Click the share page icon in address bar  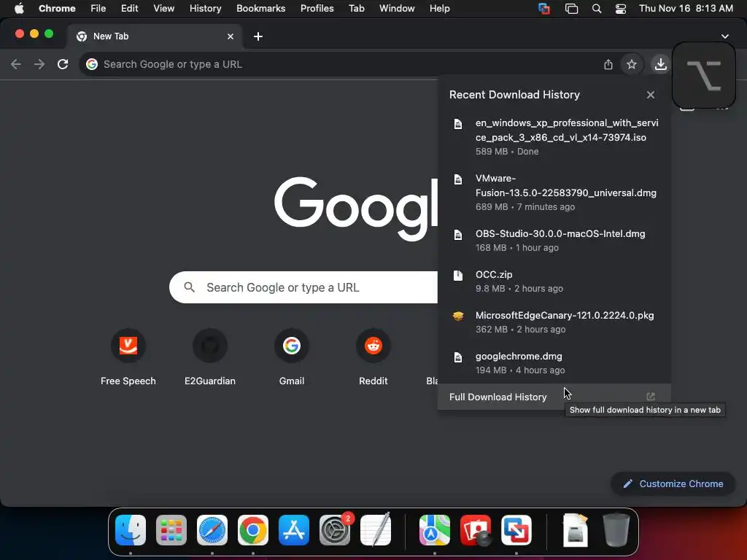point(608,64)
